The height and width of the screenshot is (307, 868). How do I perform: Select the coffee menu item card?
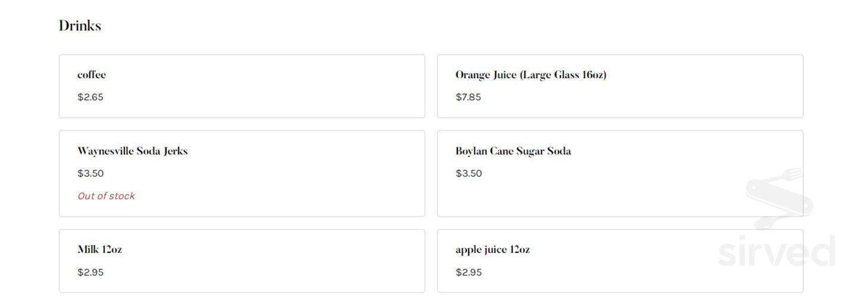pyautogui.click(x=241, y=86)
